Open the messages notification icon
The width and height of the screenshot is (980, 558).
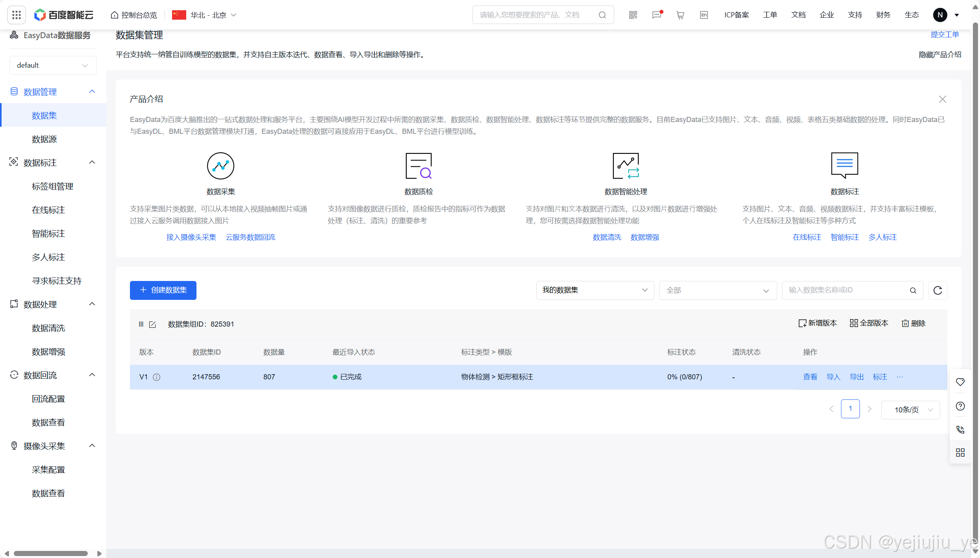657,15
